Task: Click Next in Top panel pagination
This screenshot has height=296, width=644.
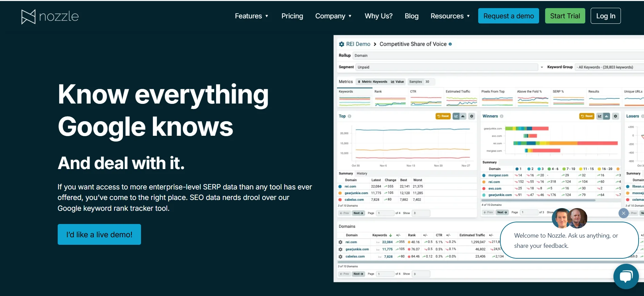Action: pos(358,213)
